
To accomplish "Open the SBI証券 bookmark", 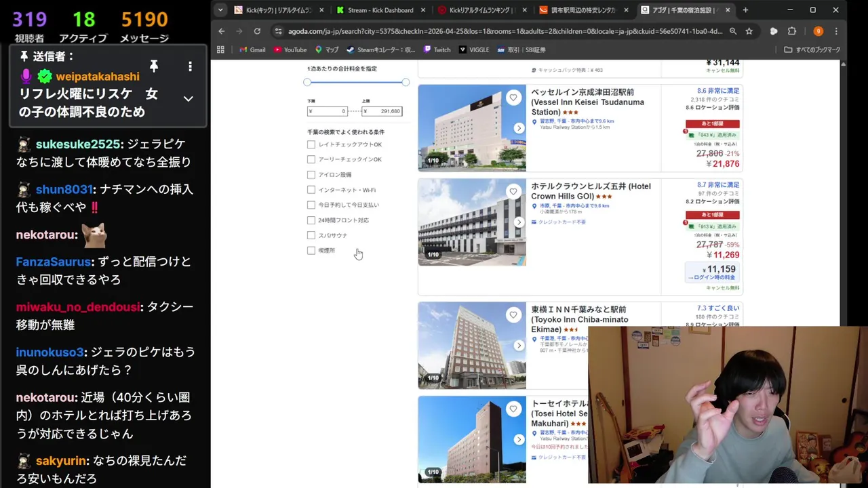I will (521, 49).
